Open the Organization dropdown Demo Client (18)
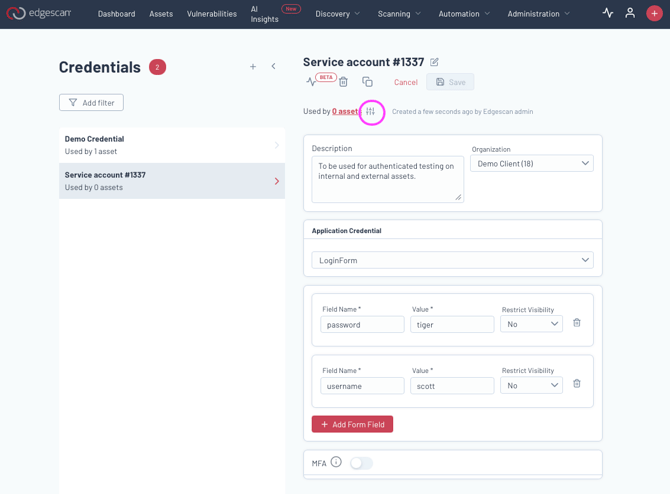 [x=531, y=163]
